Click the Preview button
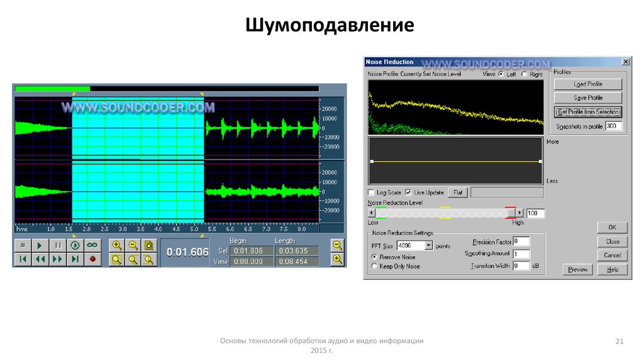Screen dimensions: 644x361 coord(577,269)
